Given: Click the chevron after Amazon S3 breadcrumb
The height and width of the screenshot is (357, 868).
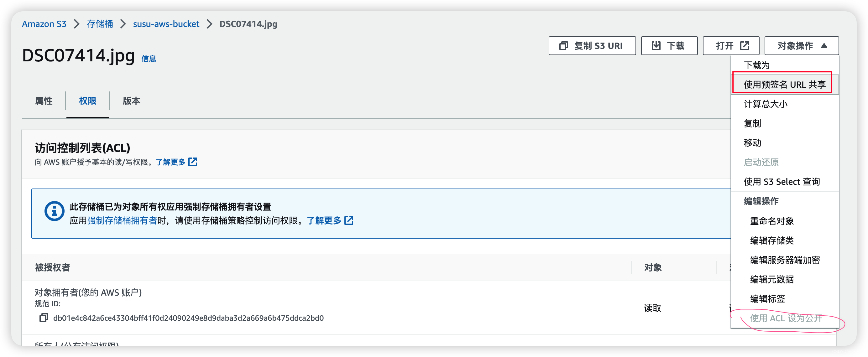Looking at the screenshot, I should [x=77, y=24].
